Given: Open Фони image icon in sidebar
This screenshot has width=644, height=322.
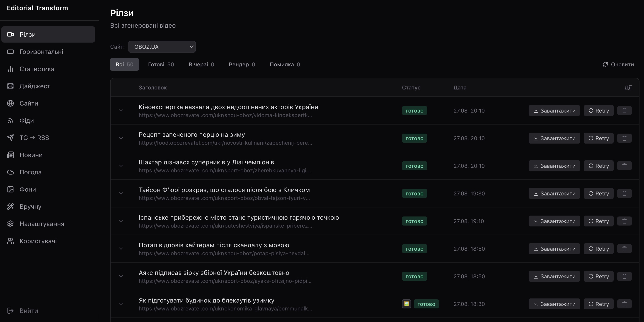Looking at the screenshot, I should [10, 190].
